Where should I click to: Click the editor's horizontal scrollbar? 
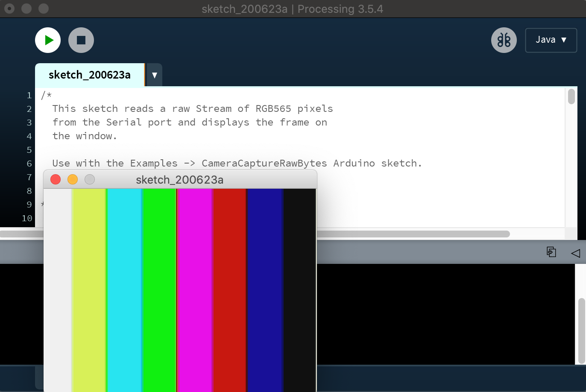click(410, 234)
